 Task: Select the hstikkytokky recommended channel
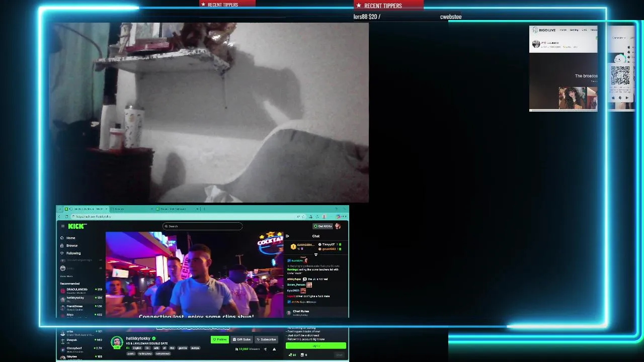pyautogui.click(x=82, y=299)
